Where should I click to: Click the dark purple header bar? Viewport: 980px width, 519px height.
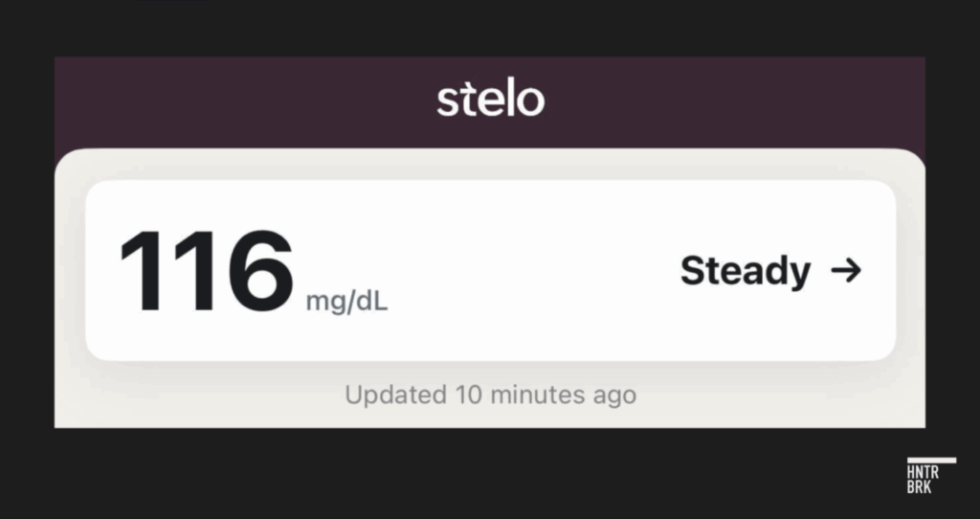click(x=490, y=102)
